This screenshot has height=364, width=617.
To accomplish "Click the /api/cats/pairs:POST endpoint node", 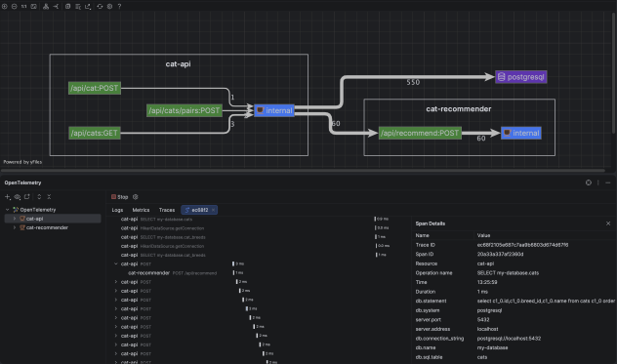I will point(185,110).
